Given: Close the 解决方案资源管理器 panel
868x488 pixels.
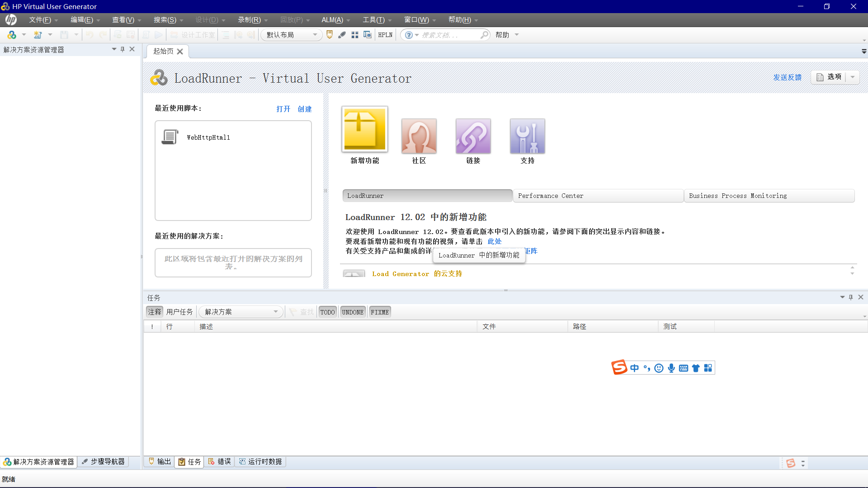Looking at the screenshot, I should pos(132,49).
